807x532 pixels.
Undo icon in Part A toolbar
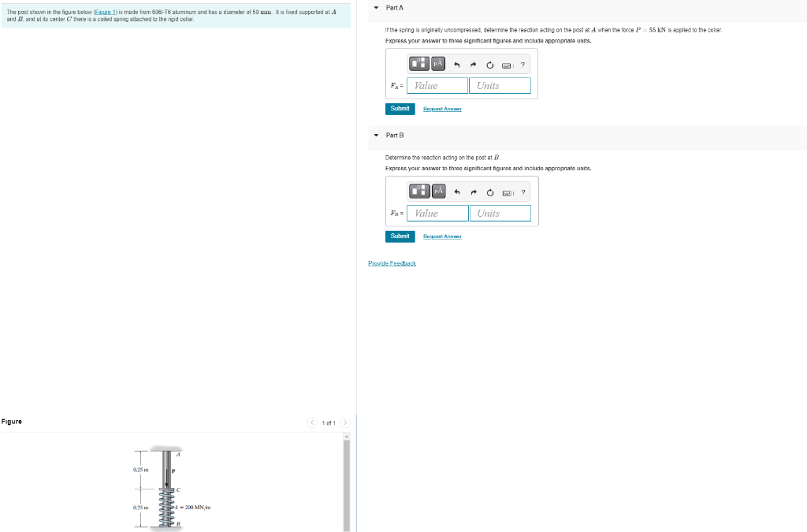coord(456,65)
